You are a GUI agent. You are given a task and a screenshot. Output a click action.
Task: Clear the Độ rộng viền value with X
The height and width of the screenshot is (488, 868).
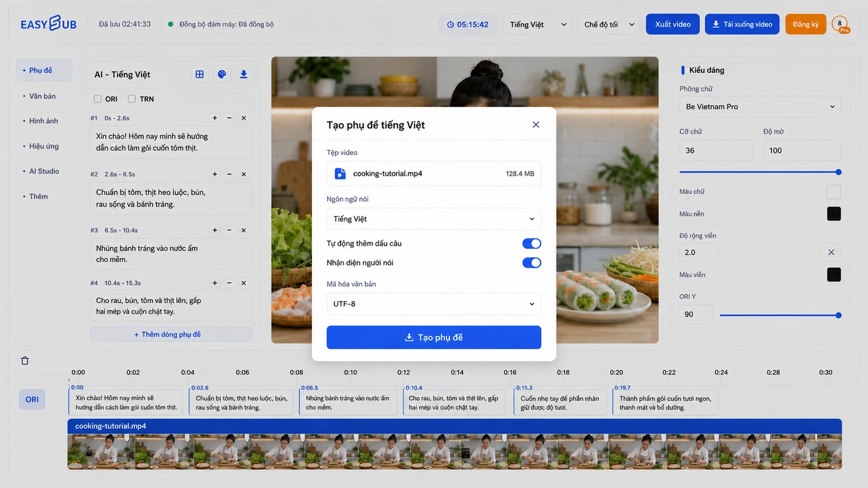831,252
